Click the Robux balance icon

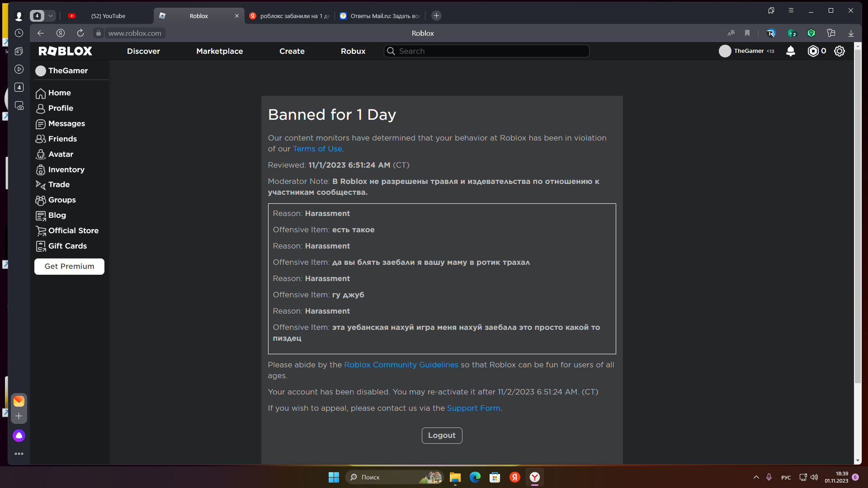(813, 51)
